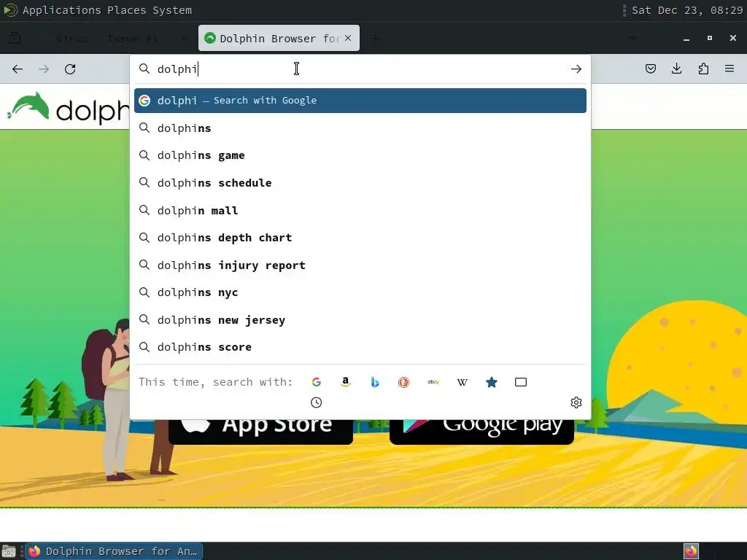Search this time with eBay icon
The width and height of the screenshot is (747, 560).
point(433,382)
